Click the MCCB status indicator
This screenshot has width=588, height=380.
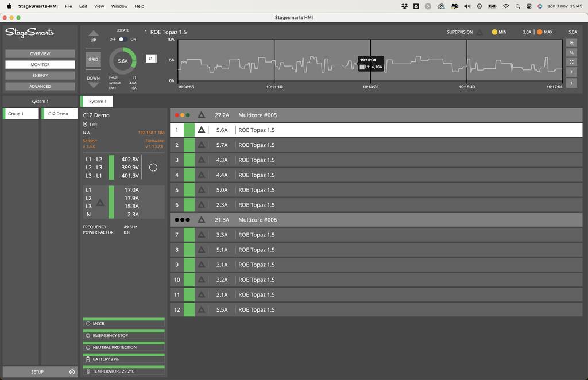[x=124, y=323]
